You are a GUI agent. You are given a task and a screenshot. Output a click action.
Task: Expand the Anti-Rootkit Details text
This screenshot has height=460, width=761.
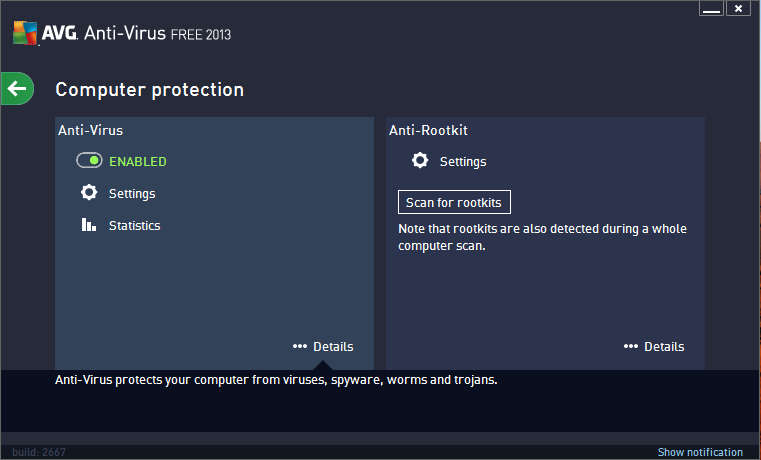point(664,347)
